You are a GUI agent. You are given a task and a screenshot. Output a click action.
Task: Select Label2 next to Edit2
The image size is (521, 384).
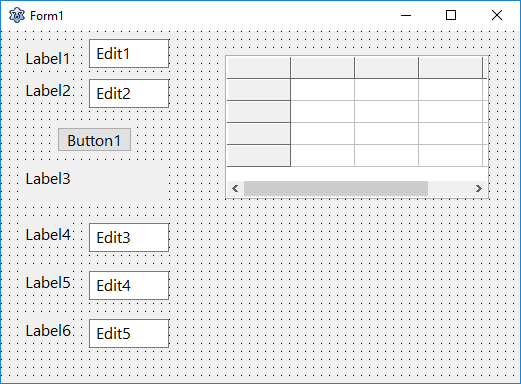(48, 91)
